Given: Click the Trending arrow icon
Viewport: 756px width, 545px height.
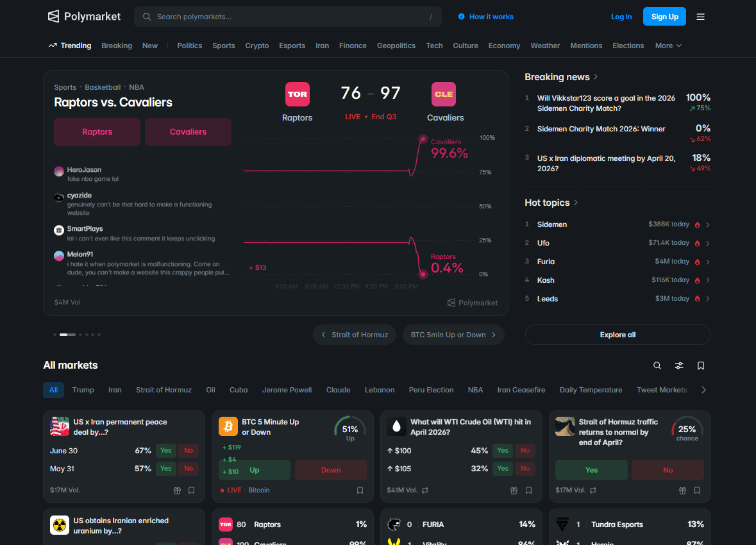Looking at the screenshot, I should coord(53,46).
